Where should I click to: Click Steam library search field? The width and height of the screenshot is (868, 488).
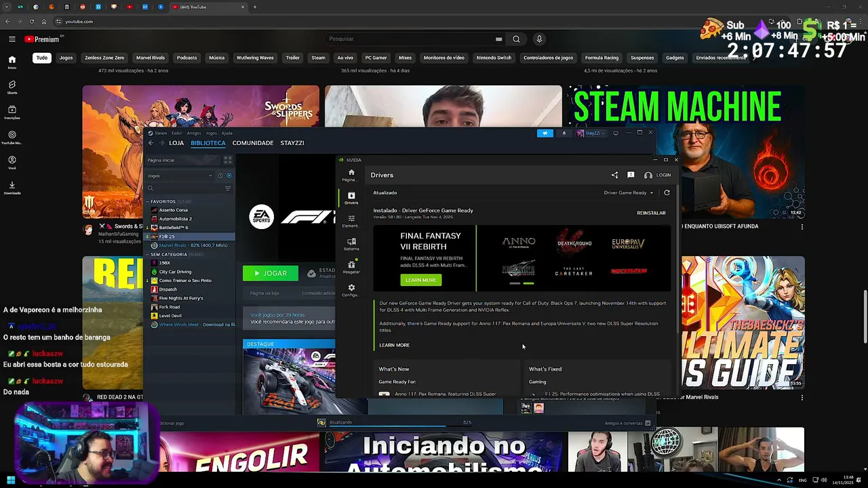pos(184,188)
